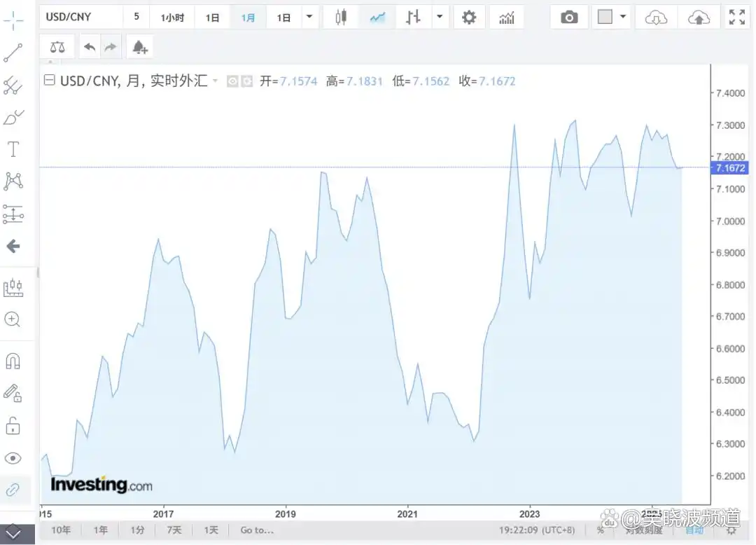Select the trend line drawing tool

point(13,53)
